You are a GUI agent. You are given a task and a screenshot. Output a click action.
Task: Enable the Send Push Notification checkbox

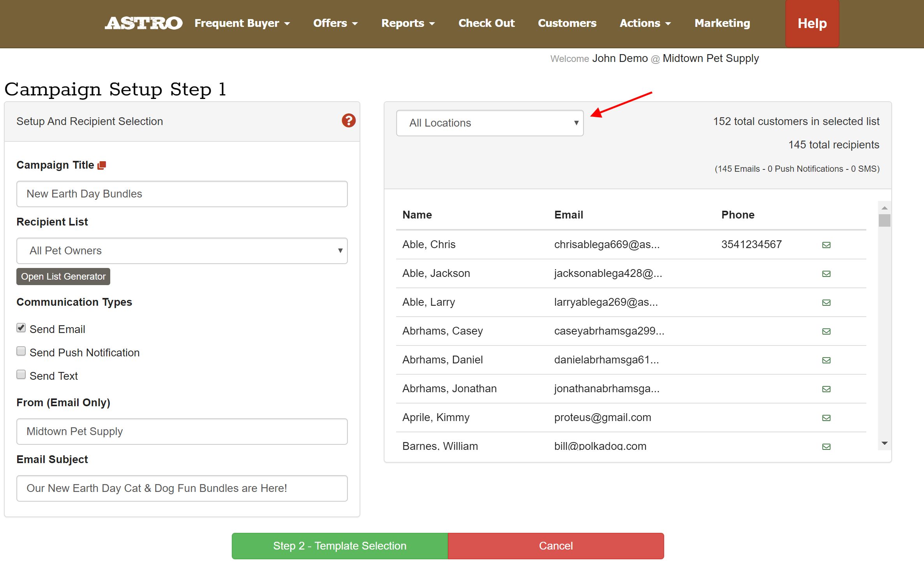(21, 351)
